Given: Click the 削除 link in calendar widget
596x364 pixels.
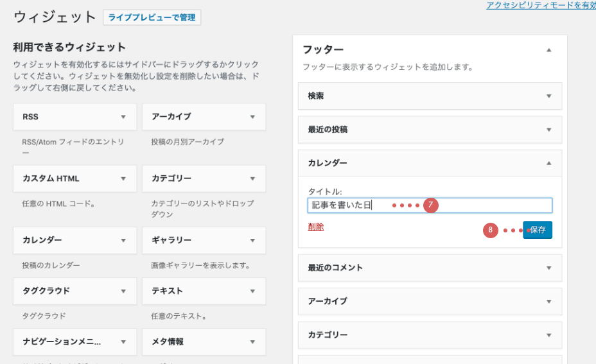Looking at the screenshot, I should click(316, 227).
